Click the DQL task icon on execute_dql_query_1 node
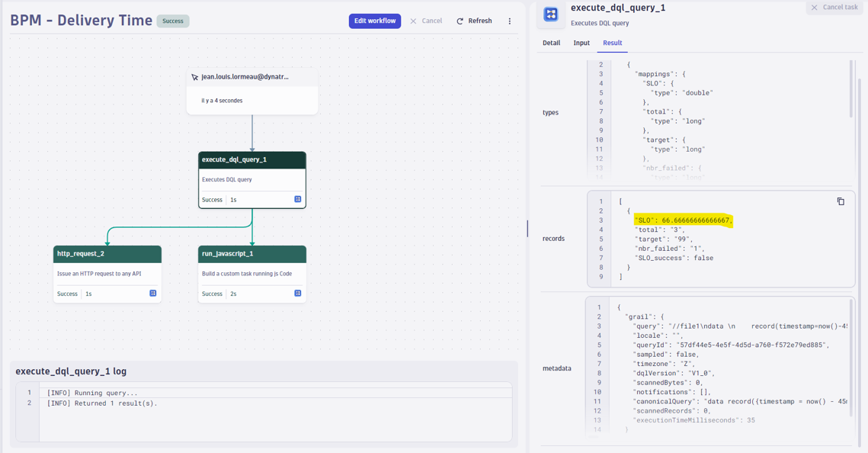The height and width of the screenshot is (453, 868). pos(297,199)
